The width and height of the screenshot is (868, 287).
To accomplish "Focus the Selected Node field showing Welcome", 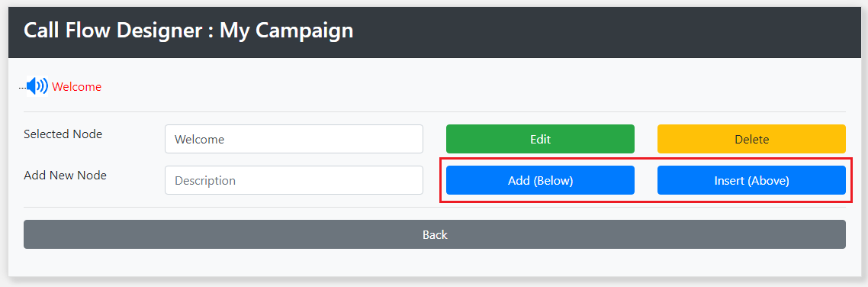I will [294, 139].
